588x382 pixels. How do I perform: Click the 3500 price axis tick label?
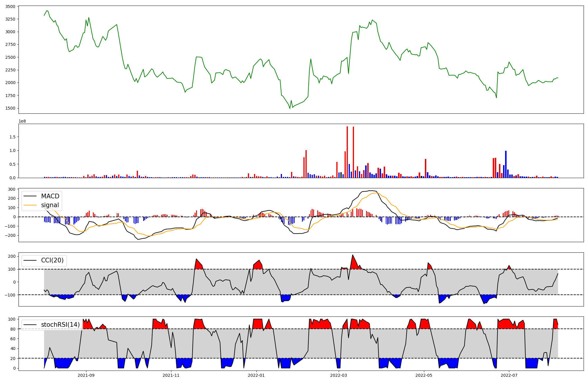coord(10,6)
